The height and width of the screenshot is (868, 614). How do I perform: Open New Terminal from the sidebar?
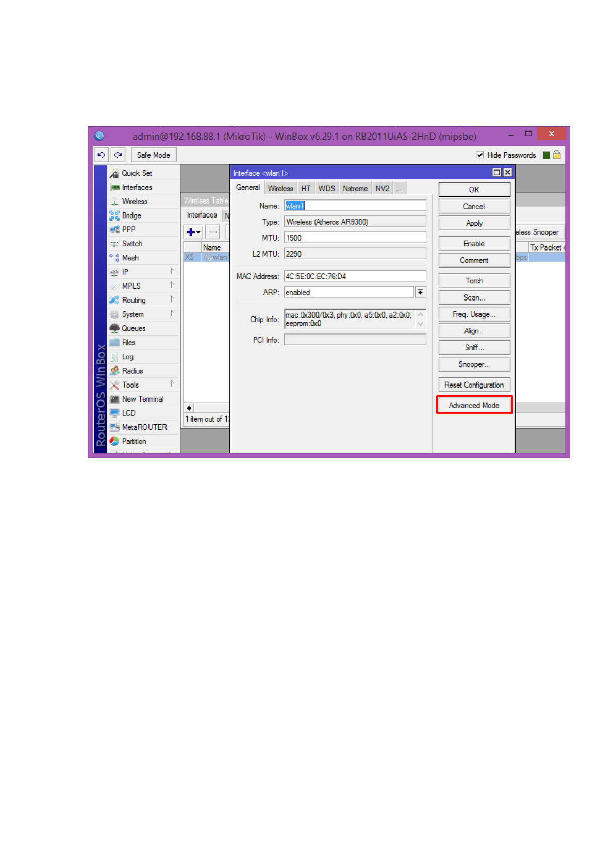point(143,399)
